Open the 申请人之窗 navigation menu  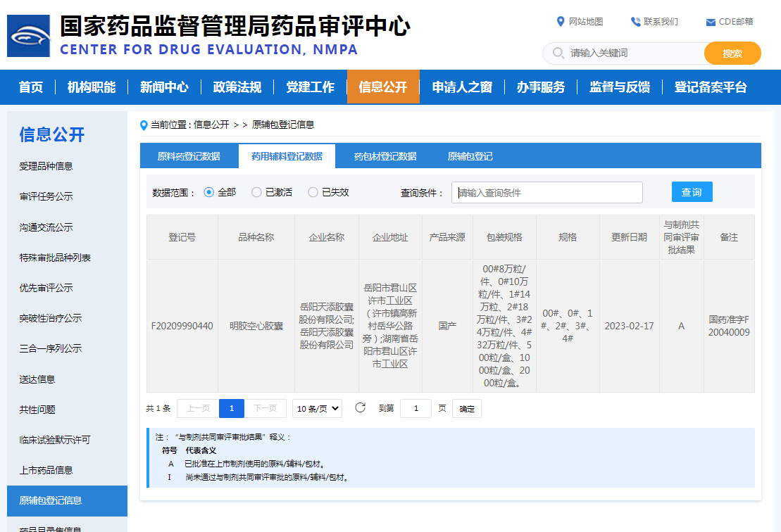[x=462, y=87]
